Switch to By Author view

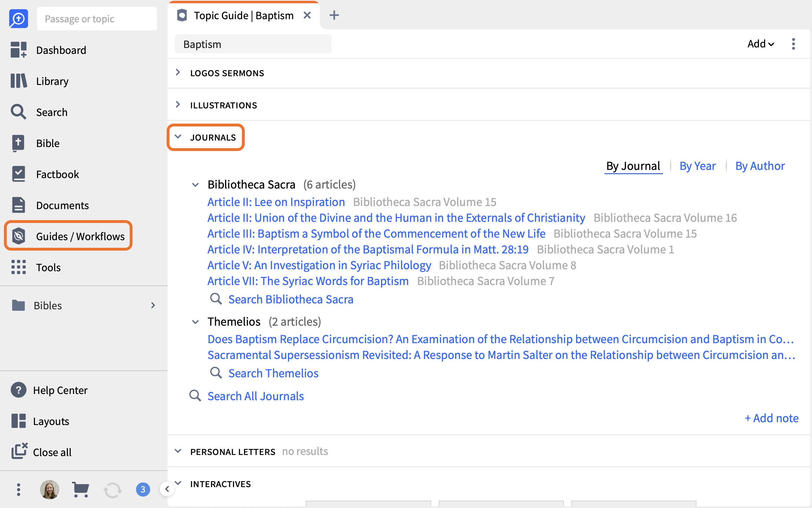[x=760, y=166]
